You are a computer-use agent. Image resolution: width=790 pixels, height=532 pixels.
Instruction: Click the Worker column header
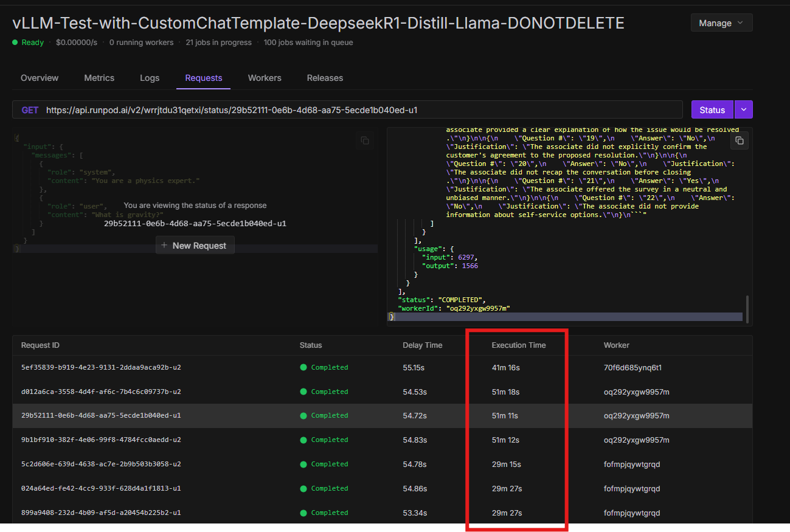pyautogui.click(x=617, y=345)
